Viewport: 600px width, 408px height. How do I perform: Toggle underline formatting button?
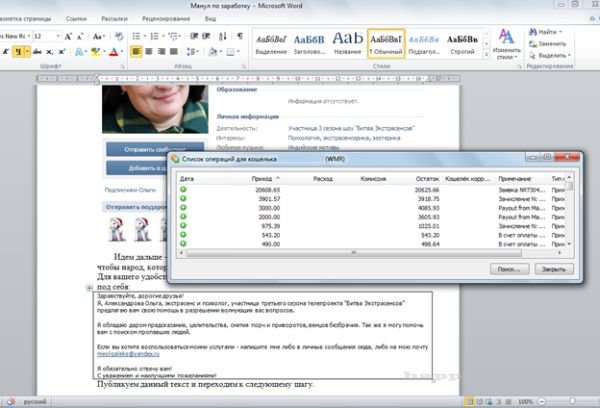click(x=18, y=51)
